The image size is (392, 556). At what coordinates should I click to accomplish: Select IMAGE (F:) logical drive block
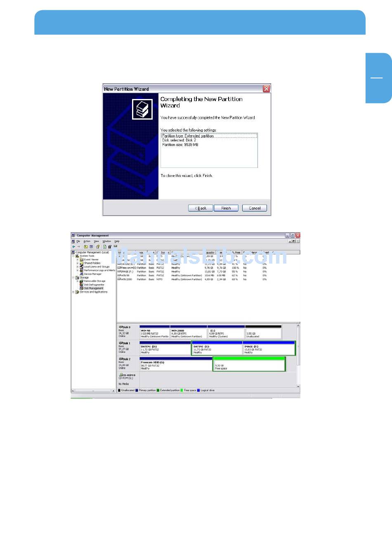[x=269, y=348]
